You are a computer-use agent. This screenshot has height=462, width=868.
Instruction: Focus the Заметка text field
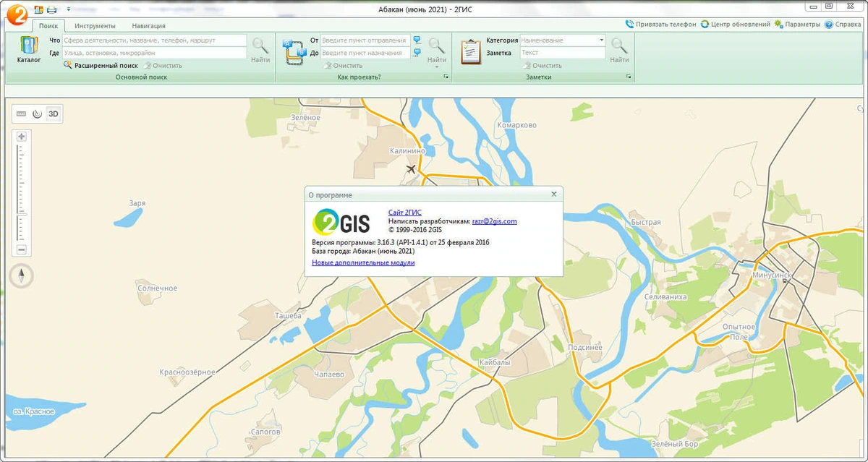click(x=563, y=53)
